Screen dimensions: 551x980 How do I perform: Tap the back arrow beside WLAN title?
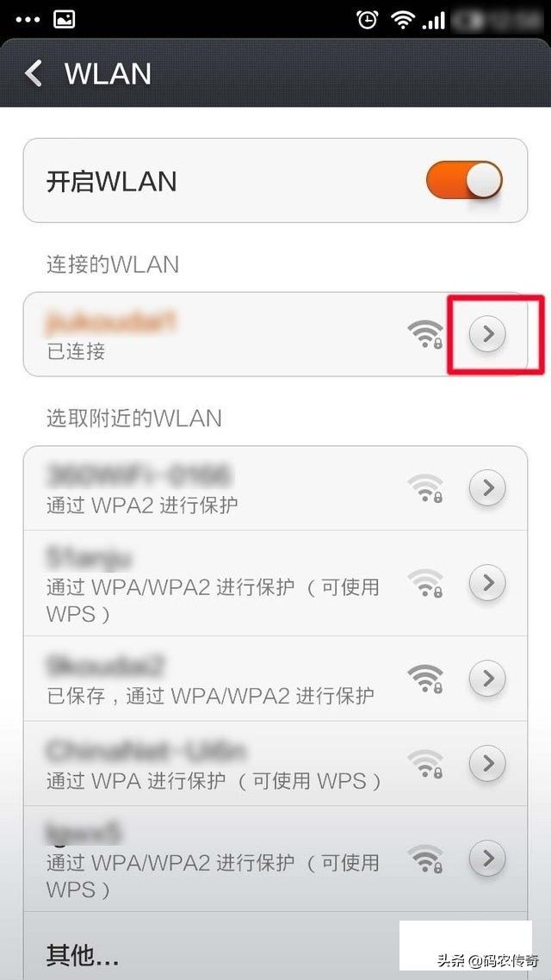33,73
